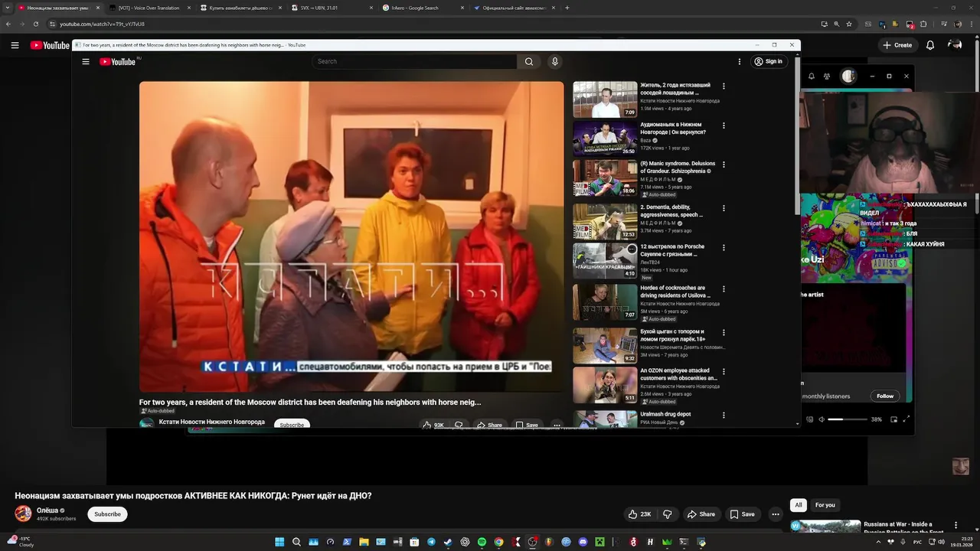Open the Windows Start menu
Viewport: 980px width, 551px height.
click(x=279, y=542)
